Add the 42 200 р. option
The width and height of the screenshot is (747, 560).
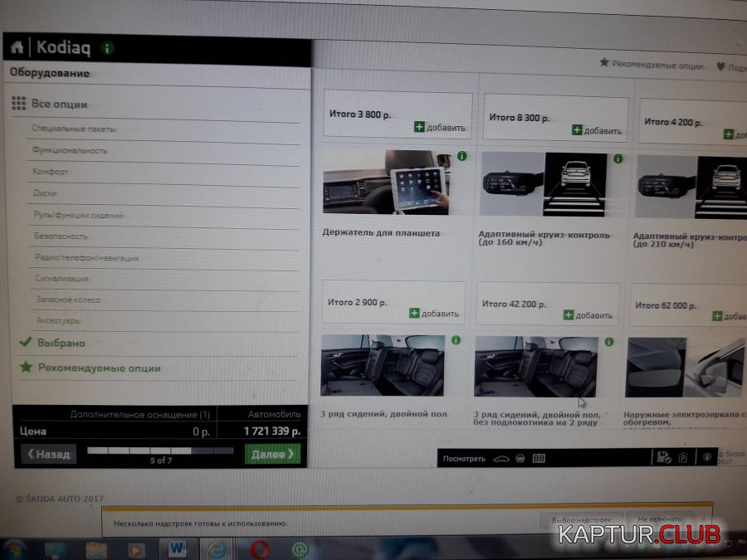click(588, 315)
